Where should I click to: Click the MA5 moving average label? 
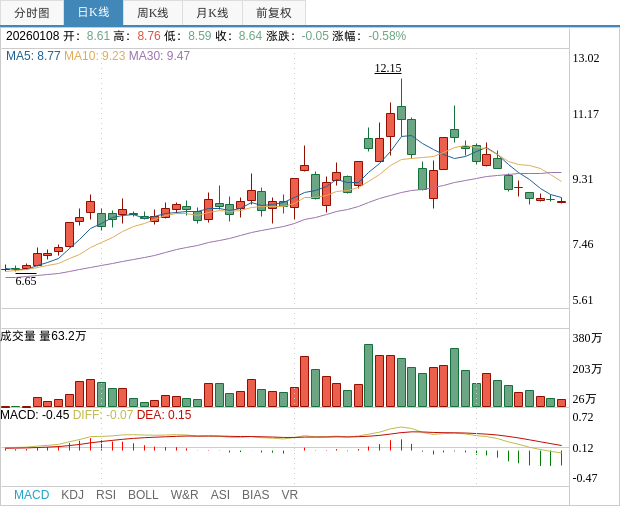pos(33,56)
